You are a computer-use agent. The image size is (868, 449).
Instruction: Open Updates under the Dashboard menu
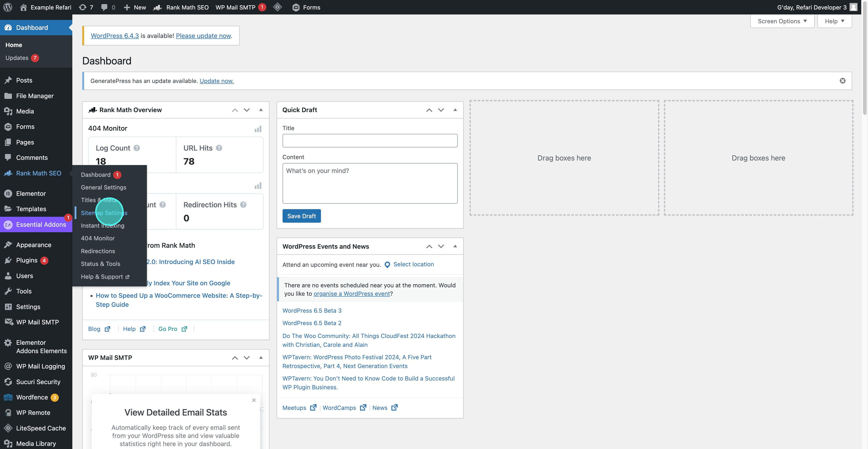pos(22,58)
